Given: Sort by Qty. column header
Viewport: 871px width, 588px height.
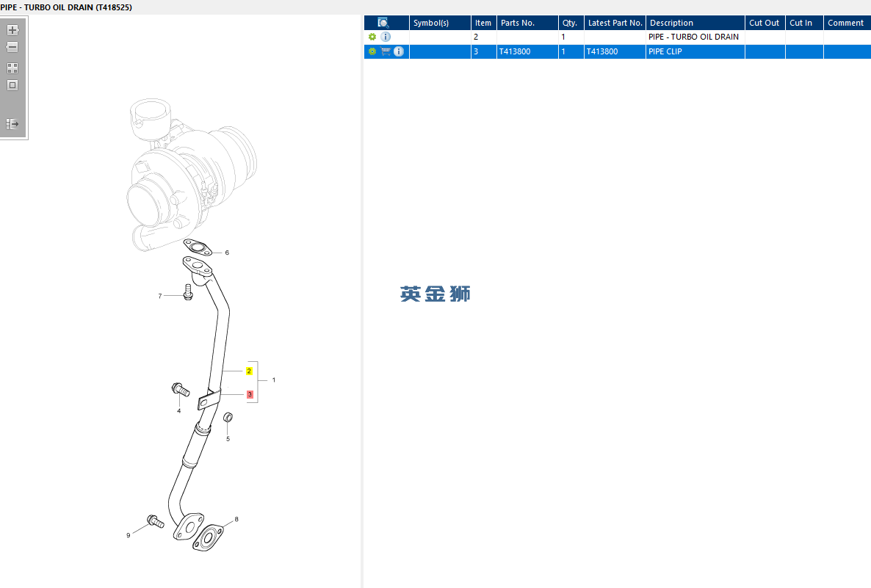Looking at the screenshot, I should pos(571,23).
